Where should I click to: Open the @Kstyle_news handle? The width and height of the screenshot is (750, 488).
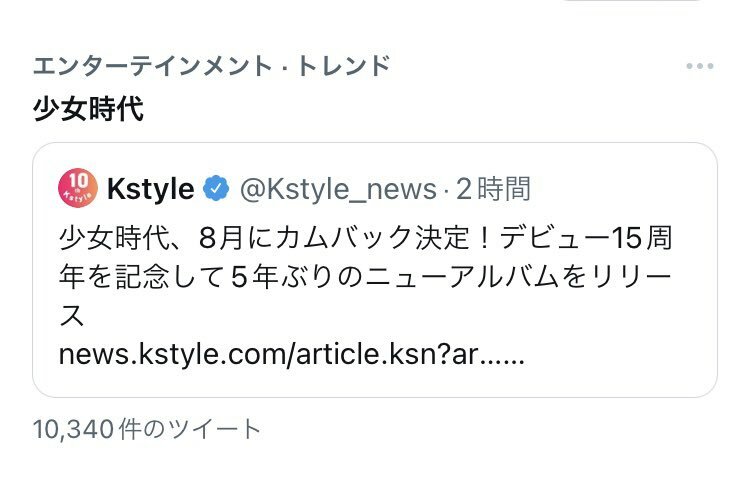339,189
